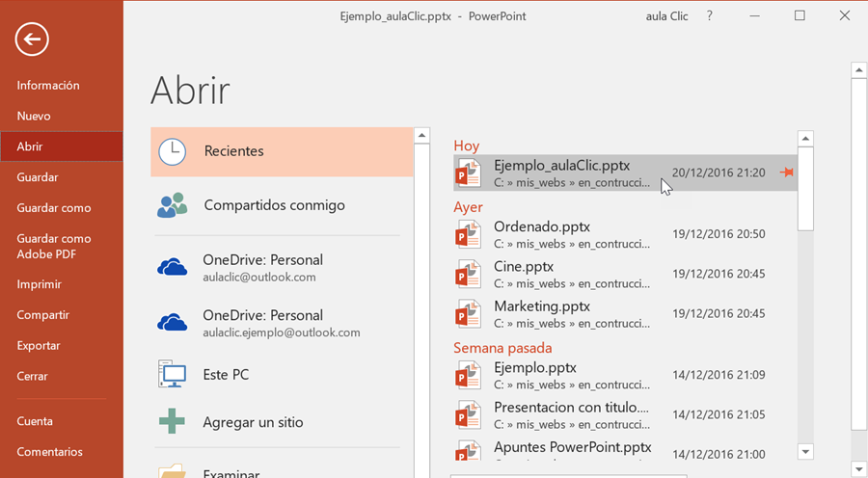Click the PowerPoint icon of Ejemplo_aulaClic.pptx
The image size is (868, 478).
tap(468, 173)
